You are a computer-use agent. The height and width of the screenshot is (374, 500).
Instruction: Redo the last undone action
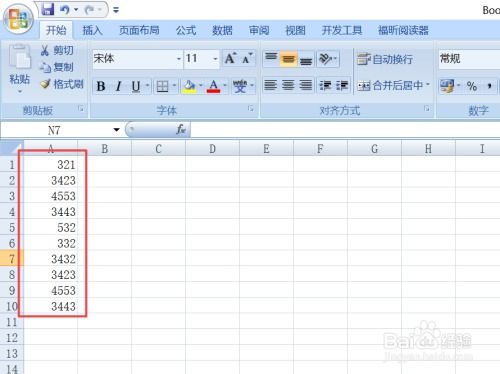(x=89, y=10)
